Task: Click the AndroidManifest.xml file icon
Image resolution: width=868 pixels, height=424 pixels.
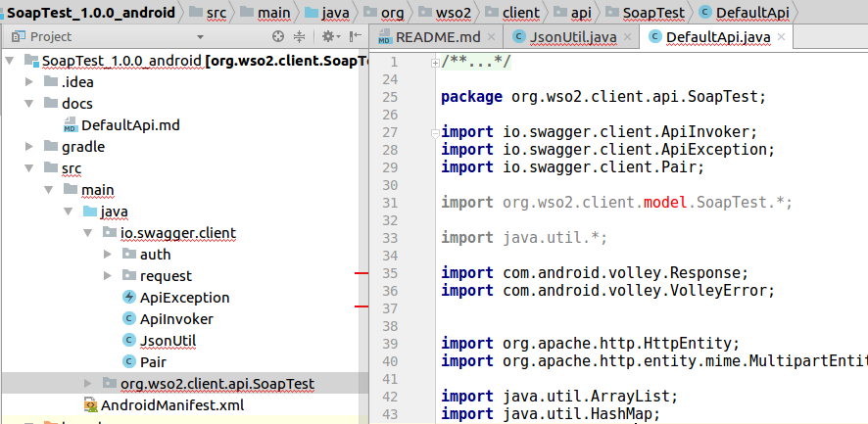Action: click(x=90, y=405)
